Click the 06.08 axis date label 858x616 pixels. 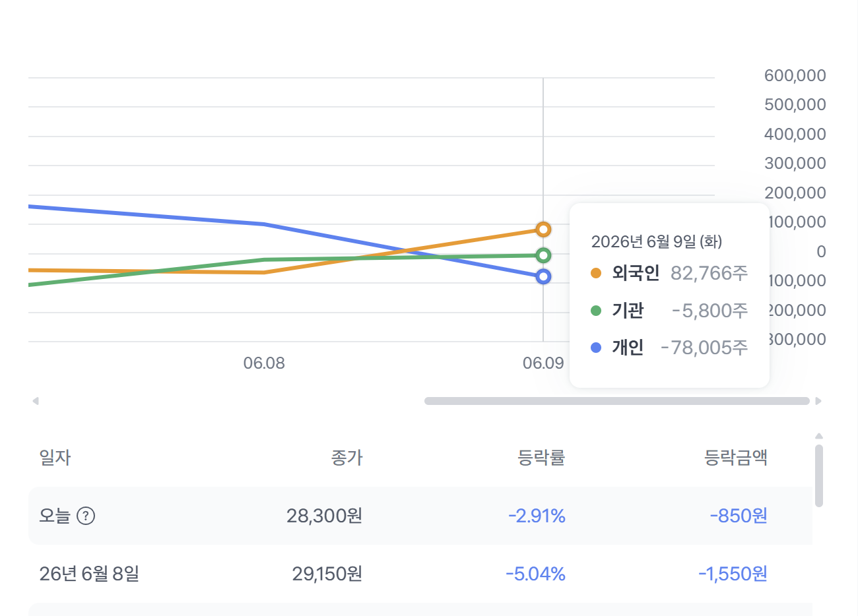pos(264,363)
